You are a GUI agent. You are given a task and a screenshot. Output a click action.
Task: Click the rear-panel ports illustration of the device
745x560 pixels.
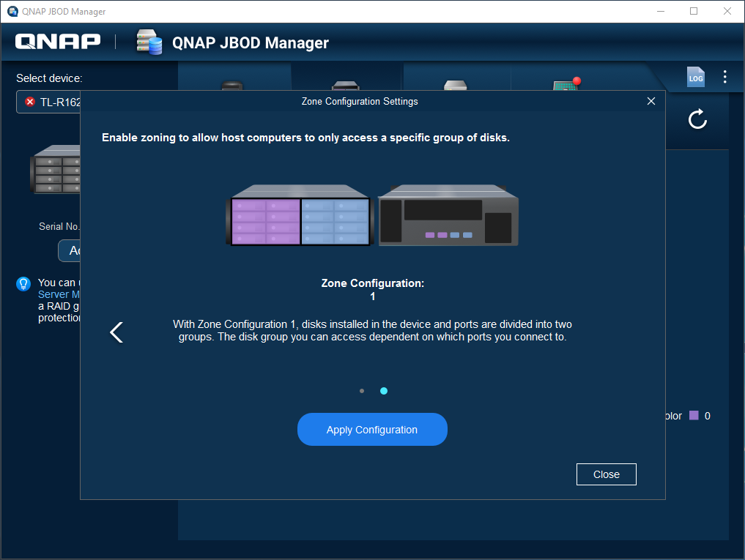(x=448, y=217)
